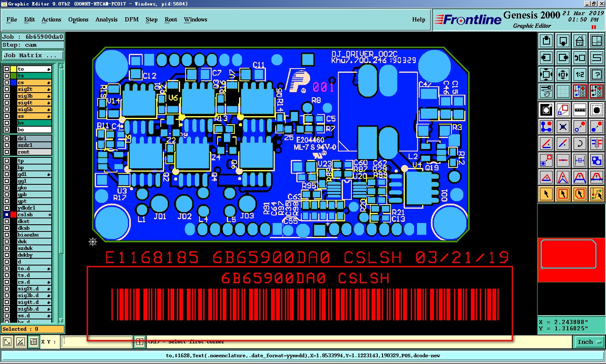Click the grid display icon

click(563, 91)
